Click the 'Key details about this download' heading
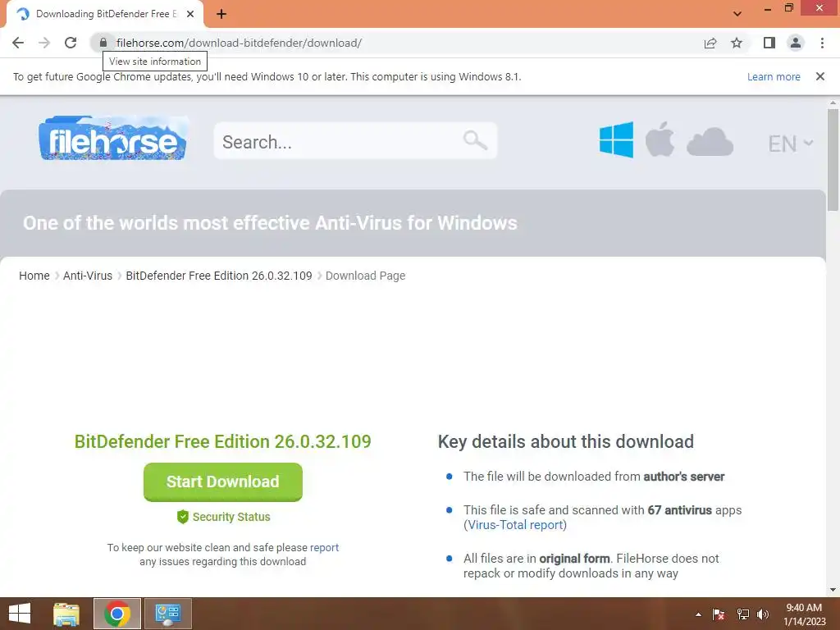 [x=566, y=441]
